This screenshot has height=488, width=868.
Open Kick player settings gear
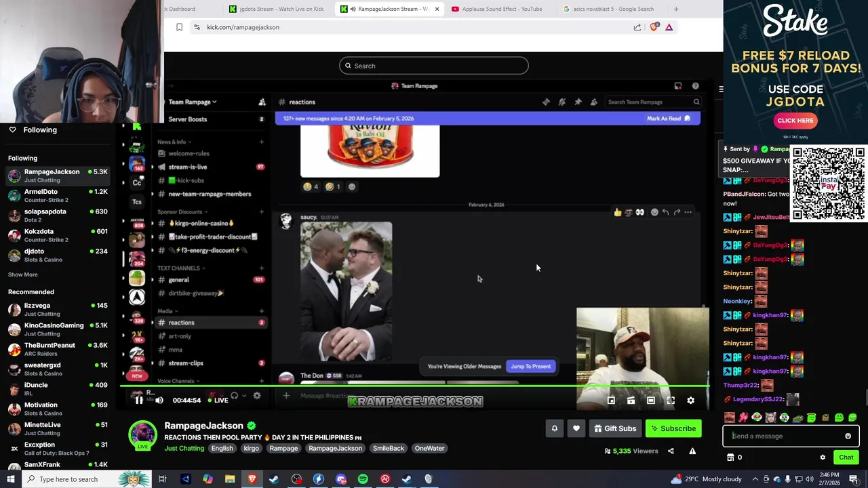(x=690, y=400)
